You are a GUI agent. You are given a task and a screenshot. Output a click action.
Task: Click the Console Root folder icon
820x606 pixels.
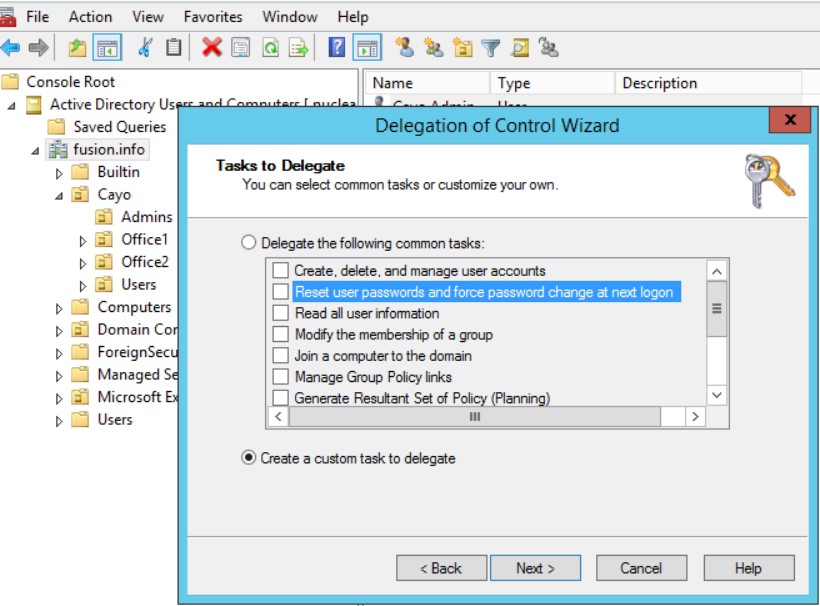click(10, 82)
